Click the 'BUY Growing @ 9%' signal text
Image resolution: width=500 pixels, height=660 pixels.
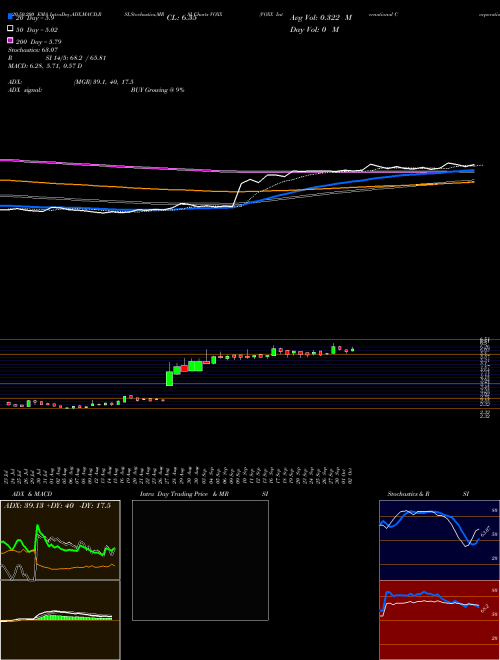(x=157, y=90)
